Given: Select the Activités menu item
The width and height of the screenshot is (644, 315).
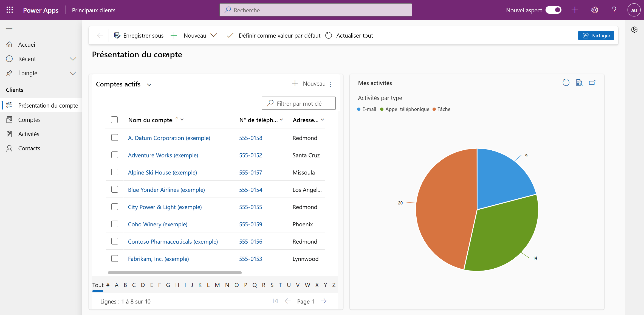Looking at the screenshot, I should click(29, 133).
